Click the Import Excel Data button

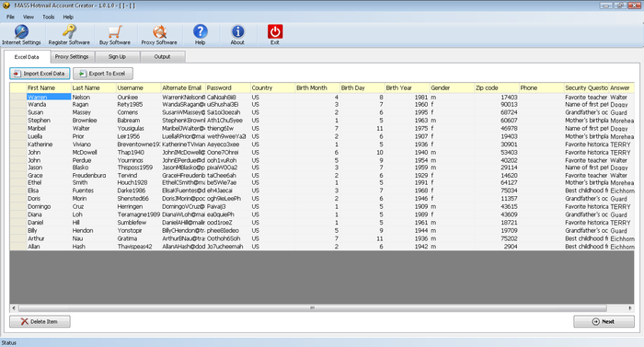pyautogui.click(x=40, y=74)
